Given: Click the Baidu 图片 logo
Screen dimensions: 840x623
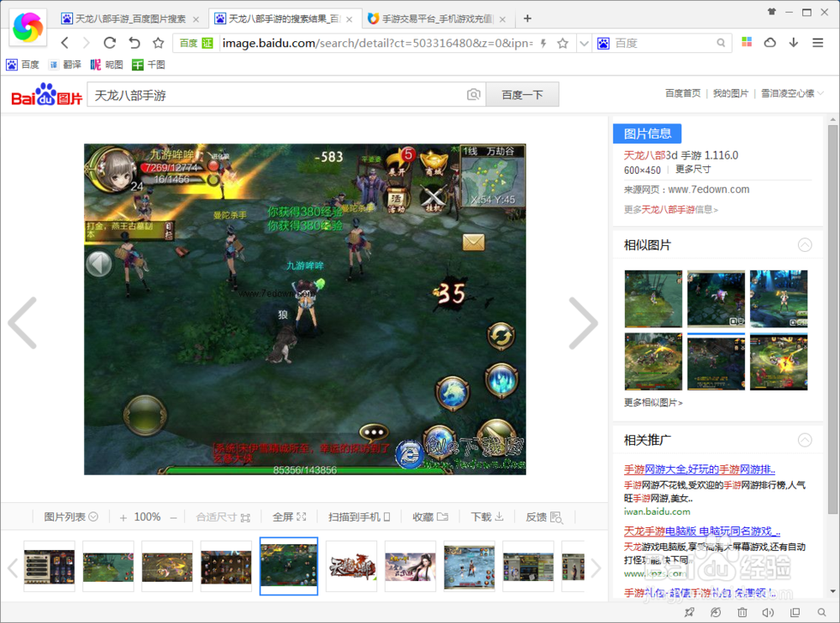Looking at the screenshot, I should (47, 95).
